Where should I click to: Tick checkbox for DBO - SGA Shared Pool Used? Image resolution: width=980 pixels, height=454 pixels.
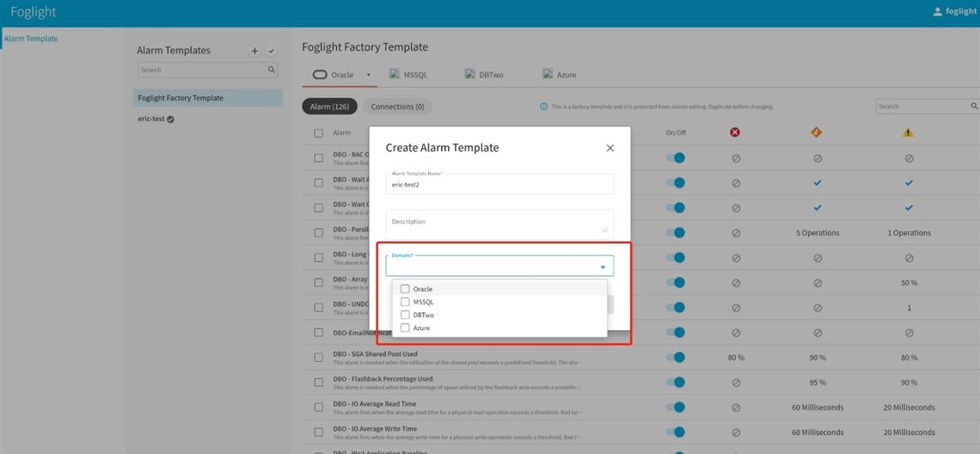tap(319, 358)
